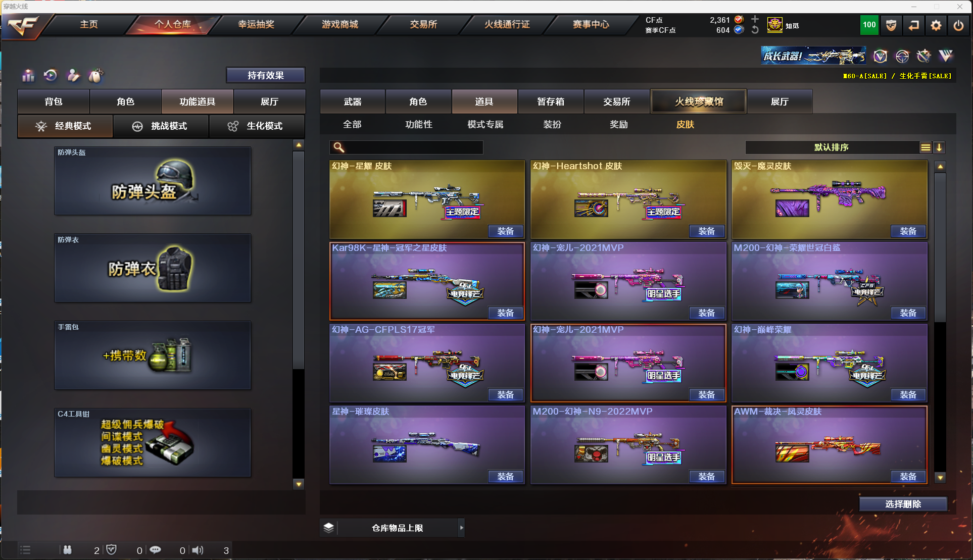This screenshot has width=973, height=560.
Task: Click the CF logo home icon
Action: click(23, 25)
